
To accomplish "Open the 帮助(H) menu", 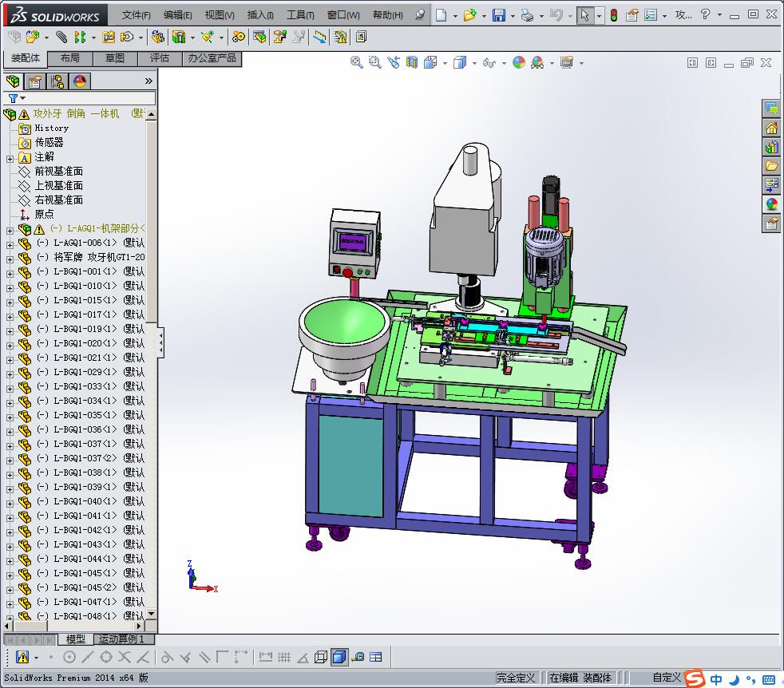I will point(388,15).
